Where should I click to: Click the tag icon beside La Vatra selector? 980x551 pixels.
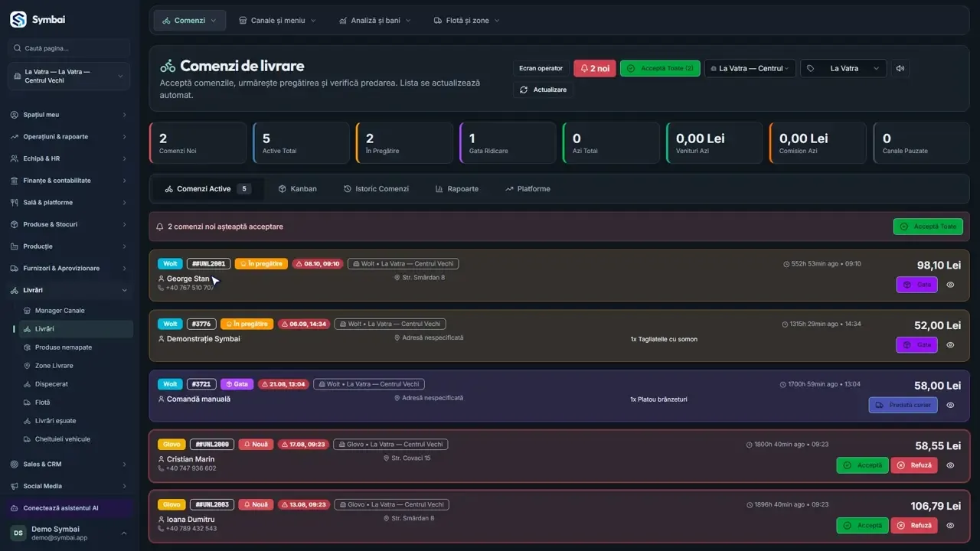click(811, 68)
